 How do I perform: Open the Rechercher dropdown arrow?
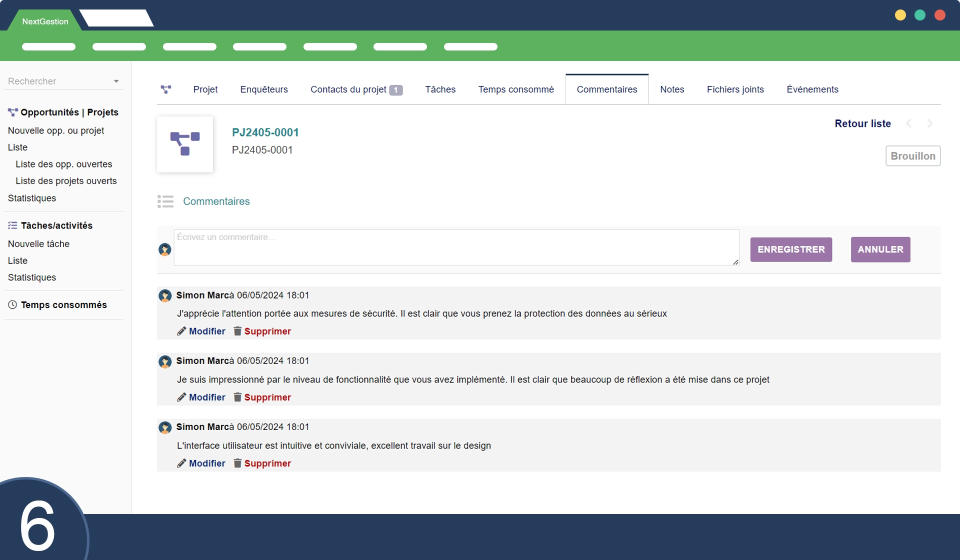[x=116, y=81]
